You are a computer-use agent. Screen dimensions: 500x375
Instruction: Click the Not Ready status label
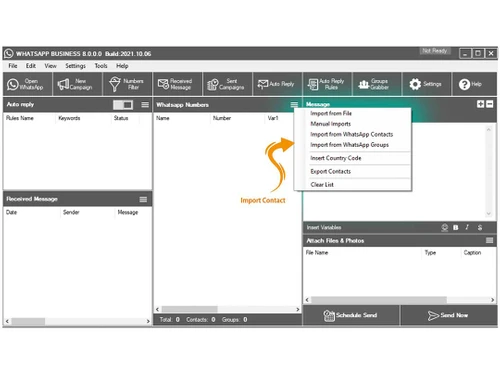tap(434, 51)
